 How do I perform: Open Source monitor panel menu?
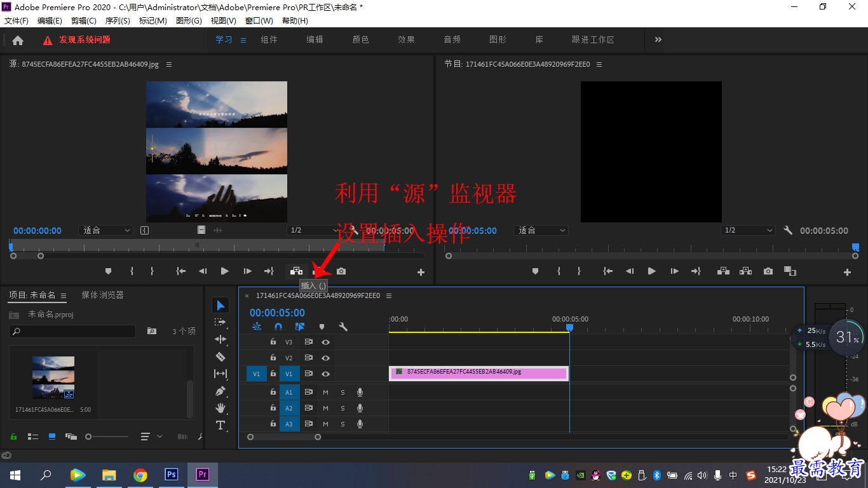[x=169, y=64]
